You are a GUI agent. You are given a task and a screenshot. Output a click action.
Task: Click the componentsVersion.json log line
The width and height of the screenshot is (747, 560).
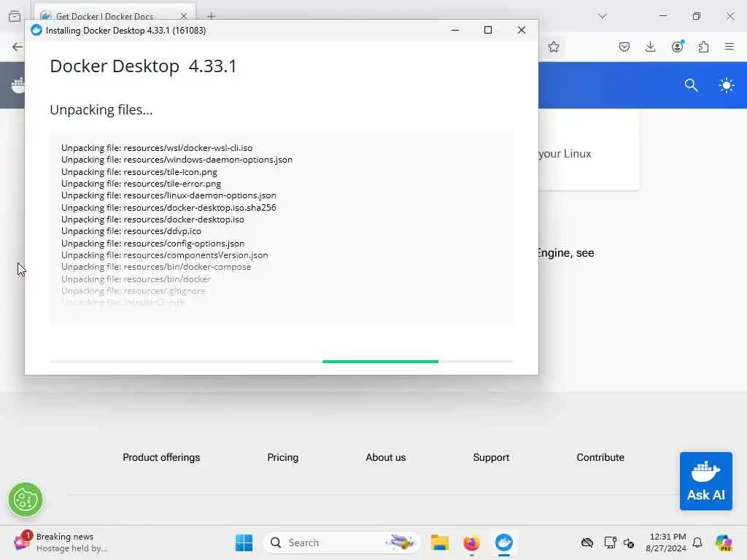164,255
